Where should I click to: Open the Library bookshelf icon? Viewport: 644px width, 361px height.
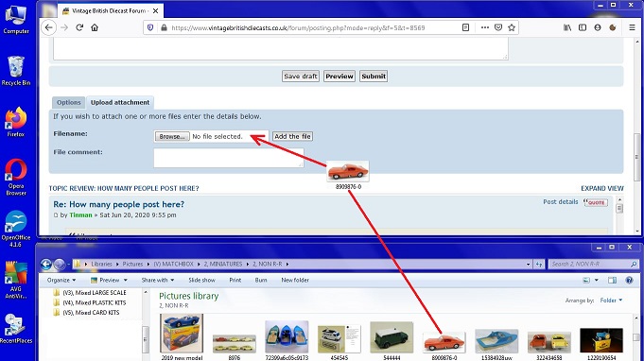coord(567,27)
